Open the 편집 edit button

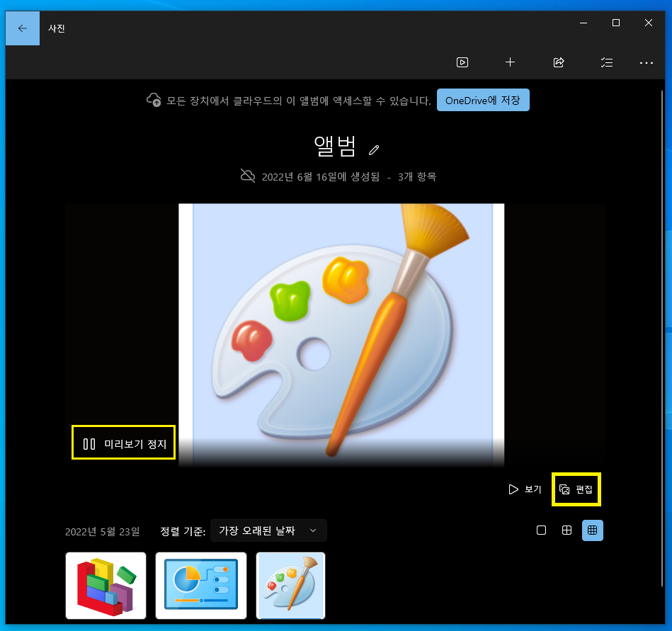click(576, 489)
